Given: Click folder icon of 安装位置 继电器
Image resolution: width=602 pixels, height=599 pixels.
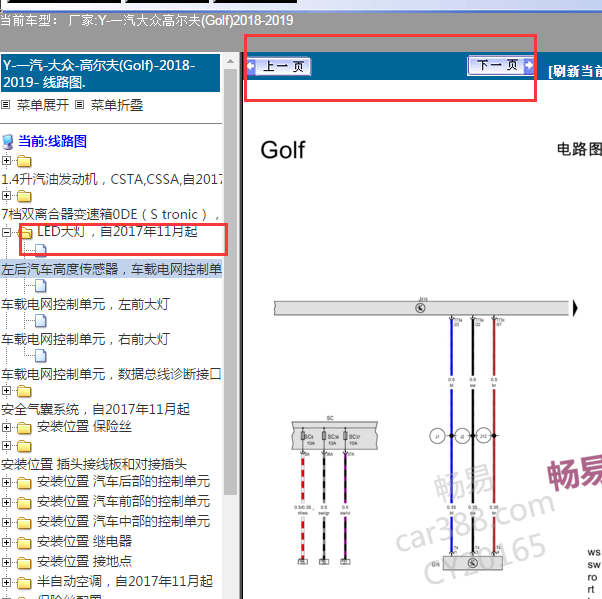Looking at the screenshot, I should coord(24,543).
